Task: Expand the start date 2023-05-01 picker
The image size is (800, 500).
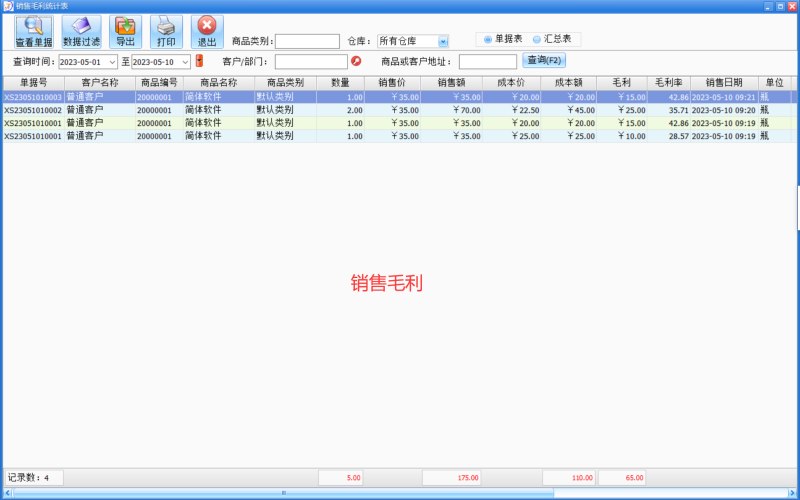Action: (113, 62)
